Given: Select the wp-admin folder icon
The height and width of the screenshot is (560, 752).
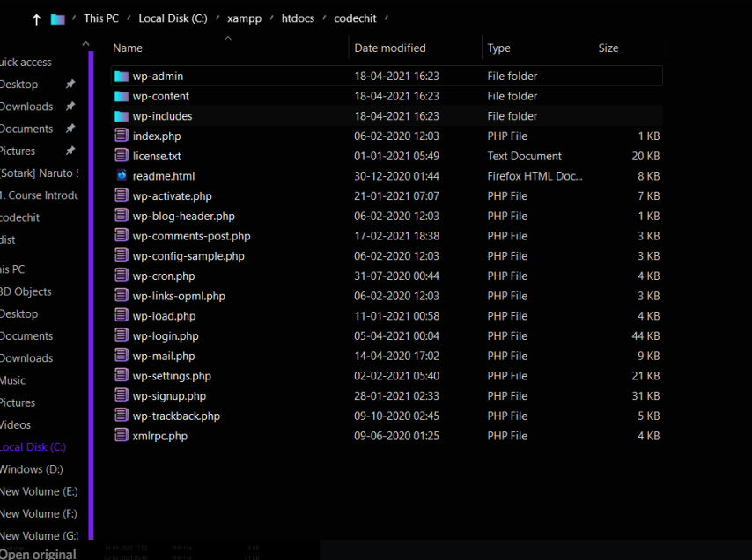Looking at the screenshot, I should [x=122, y=77].
